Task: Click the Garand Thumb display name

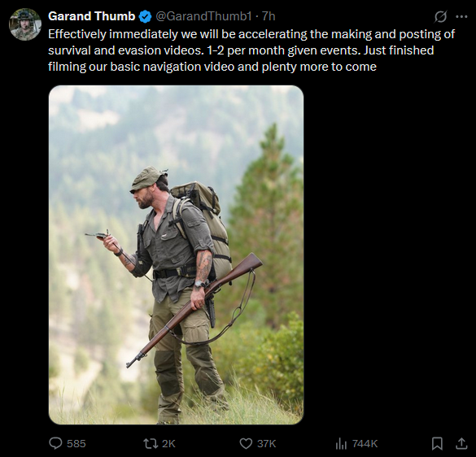Action: click(92, 16)
